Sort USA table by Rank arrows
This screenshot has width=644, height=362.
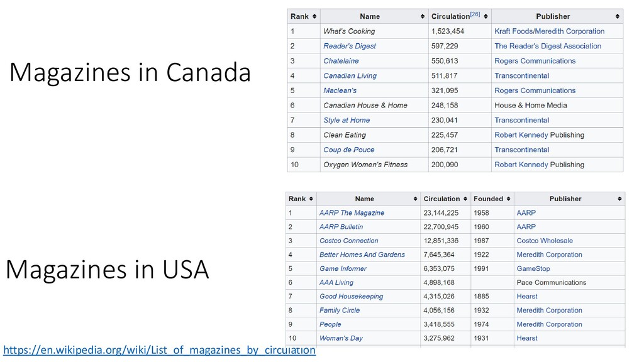311,199
